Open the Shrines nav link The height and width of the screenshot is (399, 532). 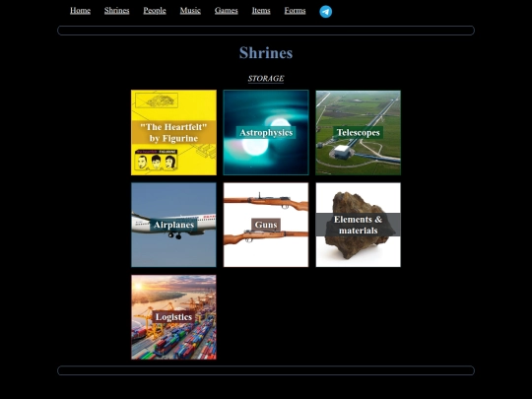116,11
